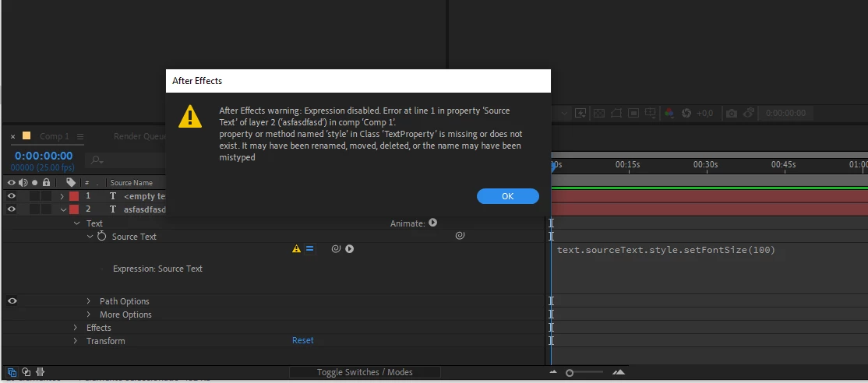The height and width of the screenshot is (383, 868).
Task: Click the Show Snapshot icon
Action: pos(749,114)
